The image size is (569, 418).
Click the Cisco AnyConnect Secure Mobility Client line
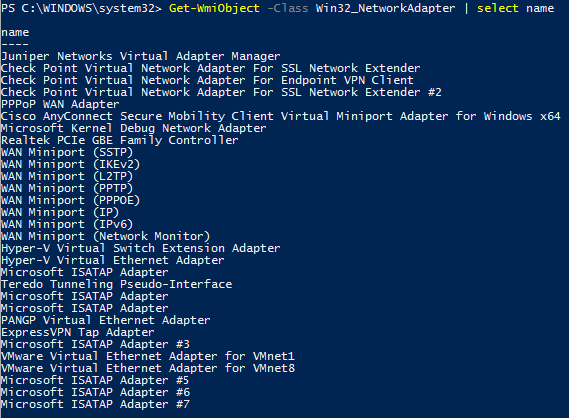point(281,116)
